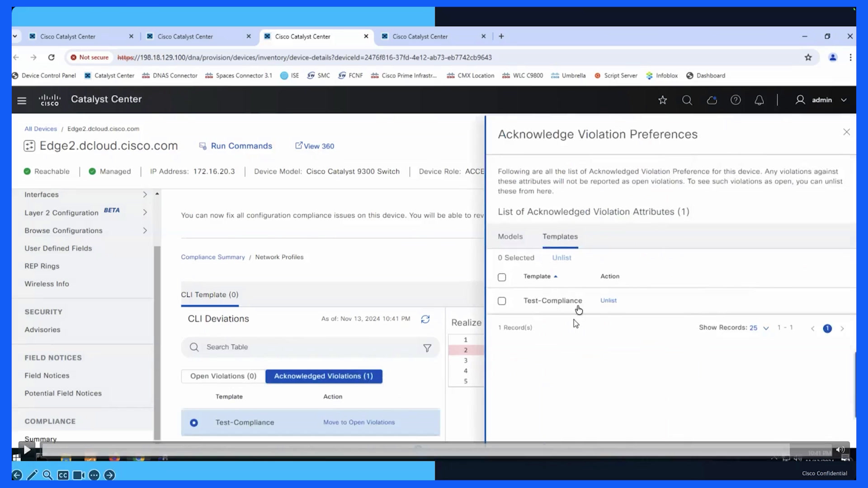868x488 pixels.
Task: Select the Test-Compliance radio button
Action: point(194,423)
